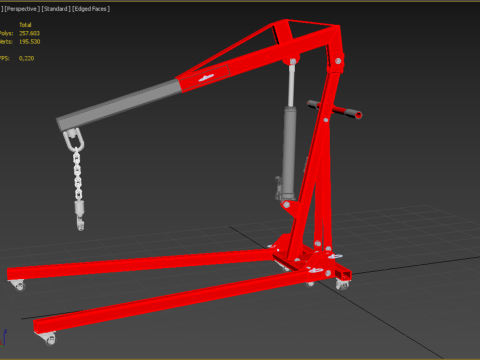This screenshot has height=360, width=480.
Task: Open the [Edged Faces] display menu
Action: coord(91,9)
